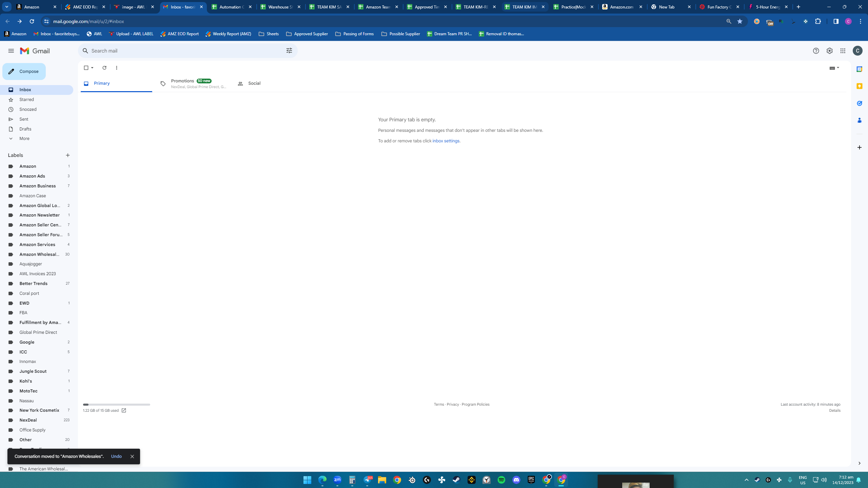The width and height of the screenshot is (868, 488).
Task: Open Chrome extensions puzzle icon
Action: pos(818,21)
